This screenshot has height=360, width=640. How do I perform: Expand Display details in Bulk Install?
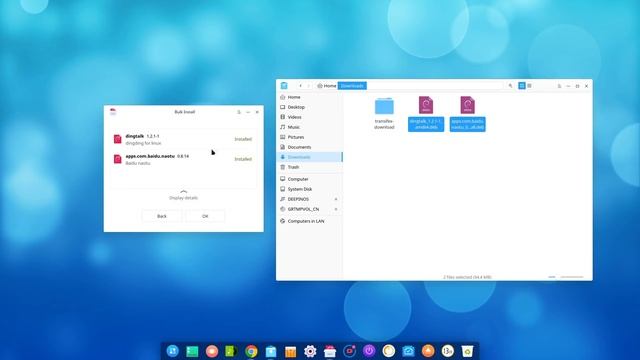pyautogui.click(x=183, y=195)
